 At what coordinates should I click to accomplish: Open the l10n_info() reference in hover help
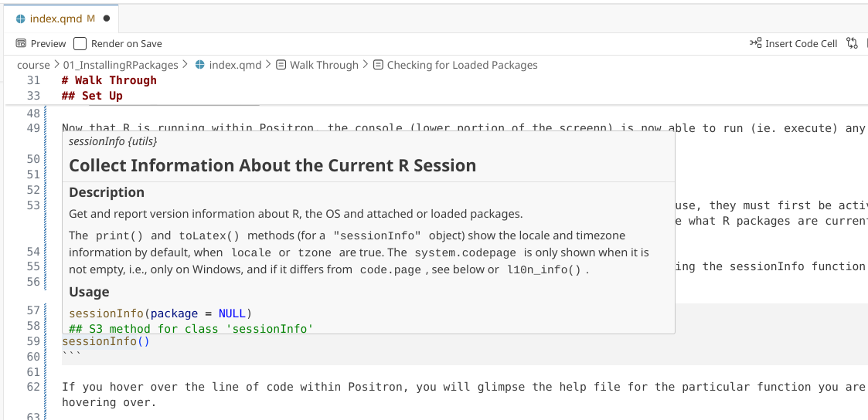coord(546,269)
